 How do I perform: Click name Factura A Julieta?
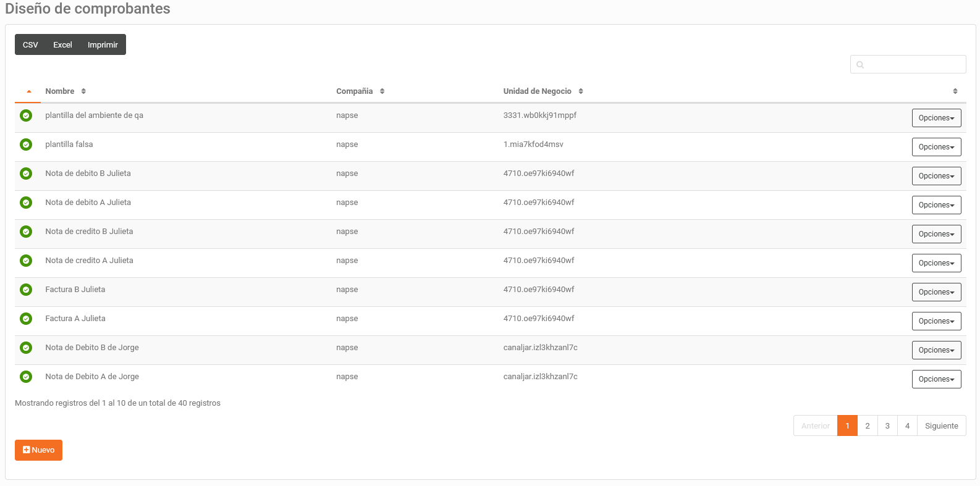(75, 319)
